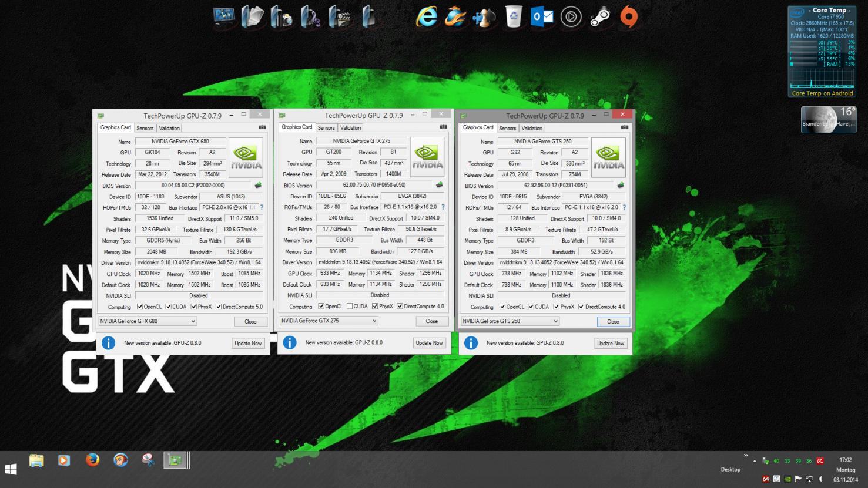Click Close button in the GTX 275 window
The height and width of the screenshot is (488, 868).
[x=432, y=321]
